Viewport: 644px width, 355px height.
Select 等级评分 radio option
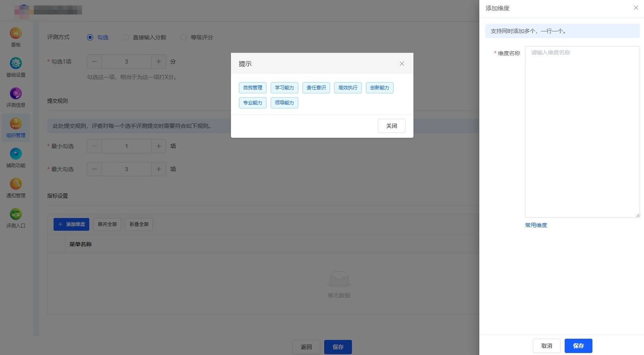[x=184, y=37]
